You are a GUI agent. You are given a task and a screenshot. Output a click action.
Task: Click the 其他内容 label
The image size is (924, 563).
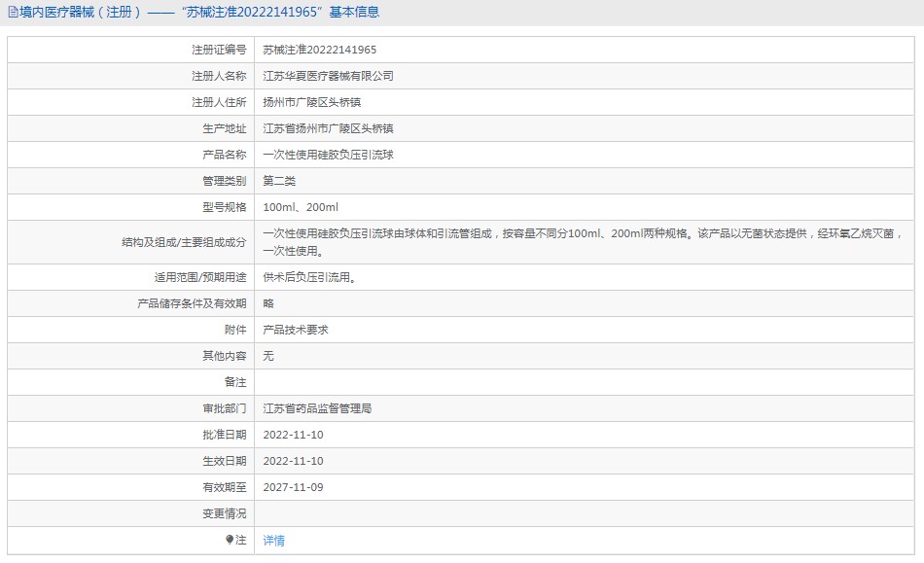click(x=224, y=356)
